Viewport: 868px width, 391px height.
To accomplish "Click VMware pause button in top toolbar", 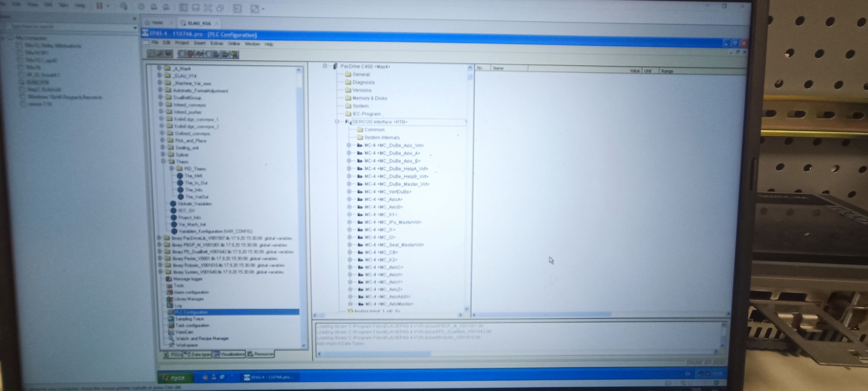I will click(99, 6).
